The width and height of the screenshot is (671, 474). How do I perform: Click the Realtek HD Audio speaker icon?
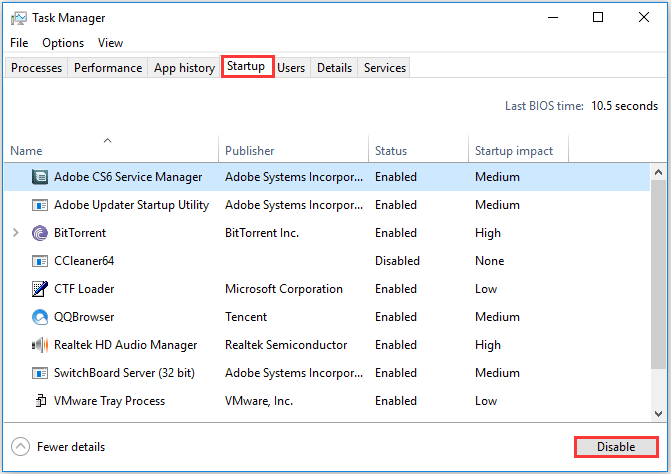[x=40, y=345]
